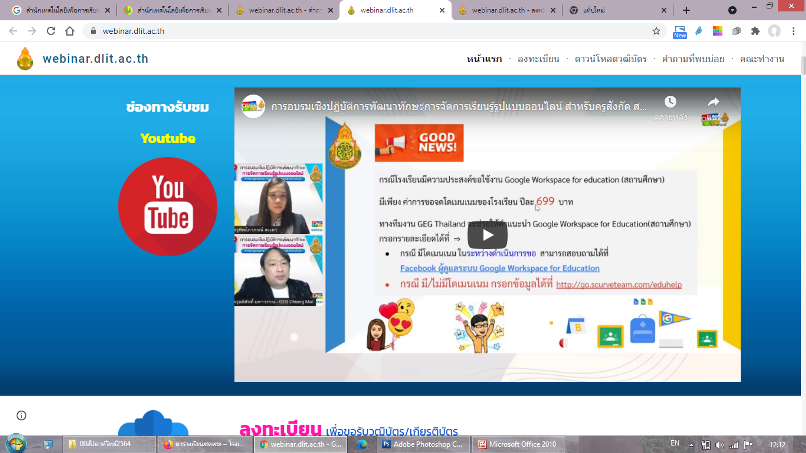Click the lightning pen extension icon

(699, 31)
